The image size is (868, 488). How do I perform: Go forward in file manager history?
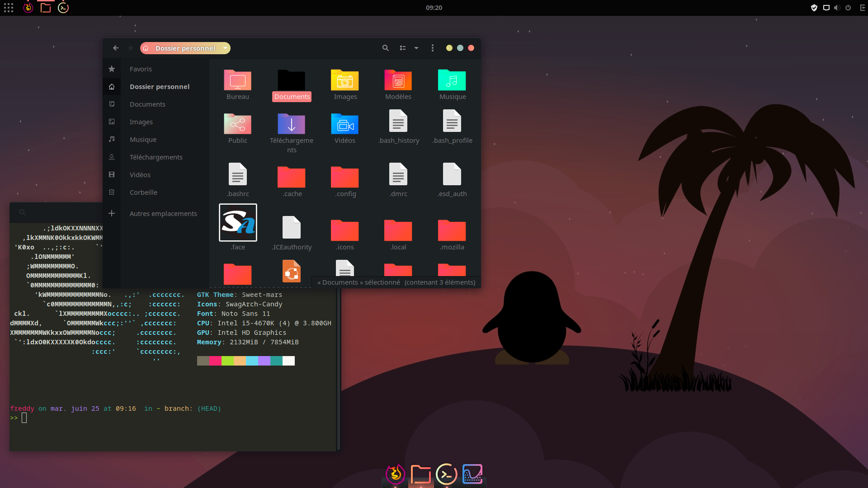coord(130,48)
